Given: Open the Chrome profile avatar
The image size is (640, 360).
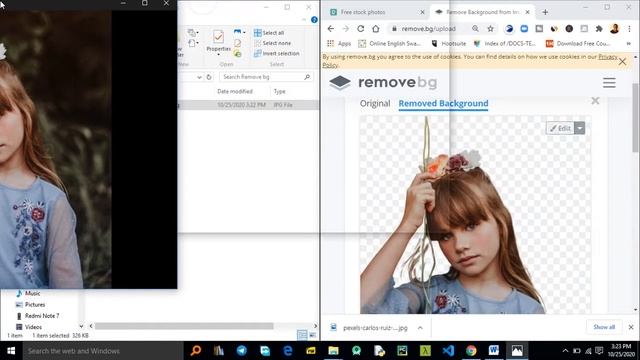Looking at the screenshot, I should click(x=614, y=29).
